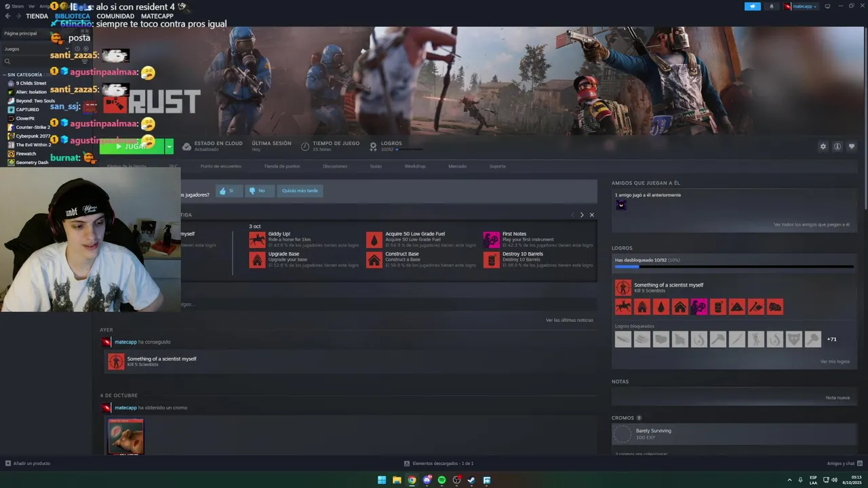The image size is (868, 488).
Task: Click the CROMOS help question mark
Action: point(639,418)
